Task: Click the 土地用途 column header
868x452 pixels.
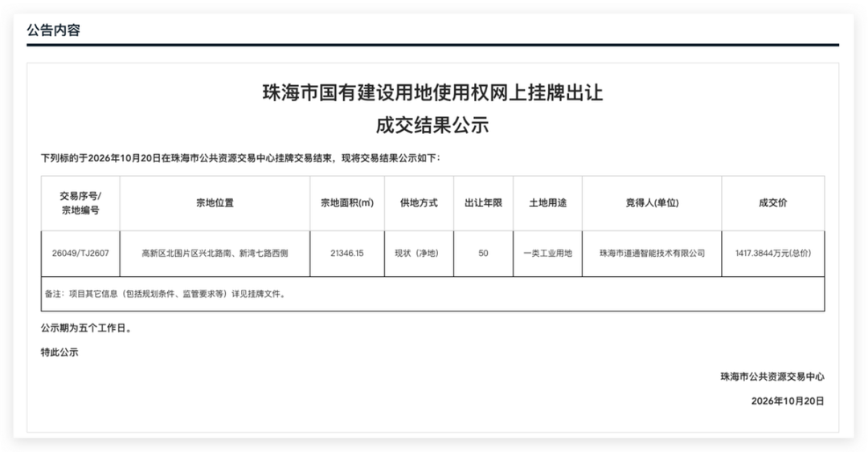Action: coord(547,203)
